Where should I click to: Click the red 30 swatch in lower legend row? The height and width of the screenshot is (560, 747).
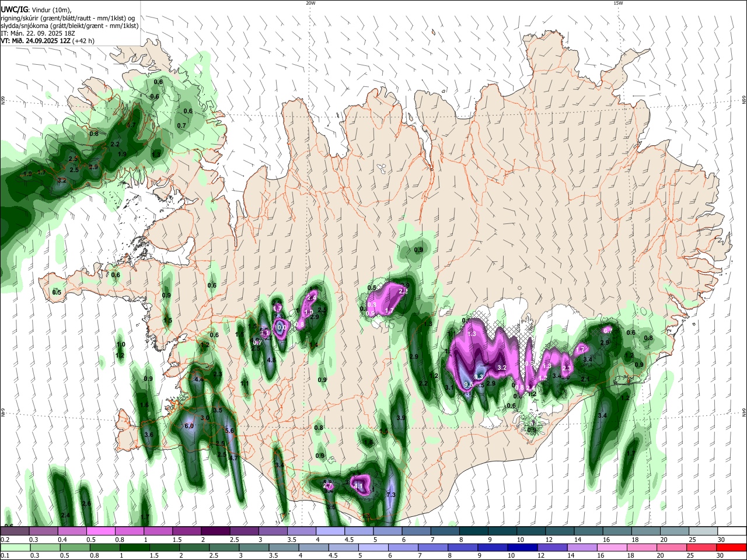tap(732, 547)
